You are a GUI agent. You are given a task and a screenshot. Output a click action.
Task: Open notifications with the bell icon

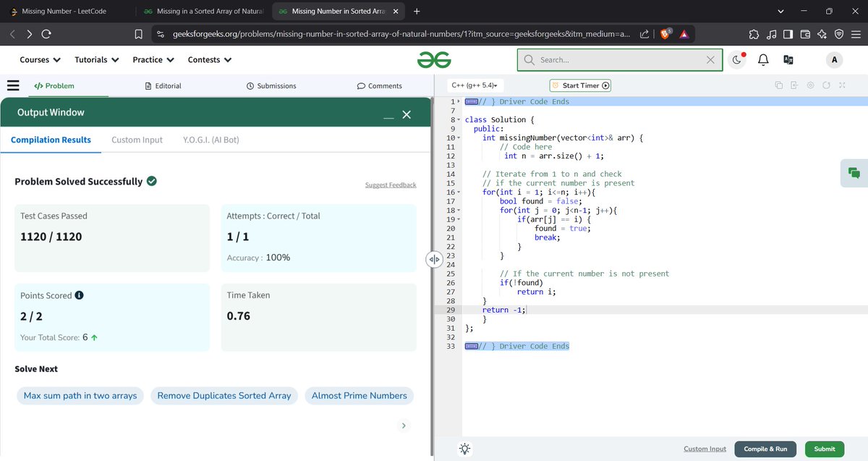(762, 60)
